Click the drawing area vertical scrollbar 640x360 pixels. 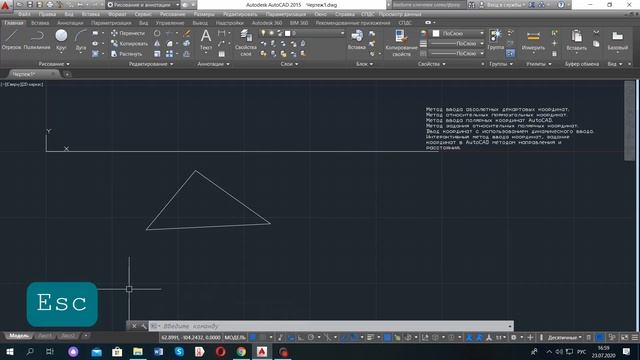point(629,121)
